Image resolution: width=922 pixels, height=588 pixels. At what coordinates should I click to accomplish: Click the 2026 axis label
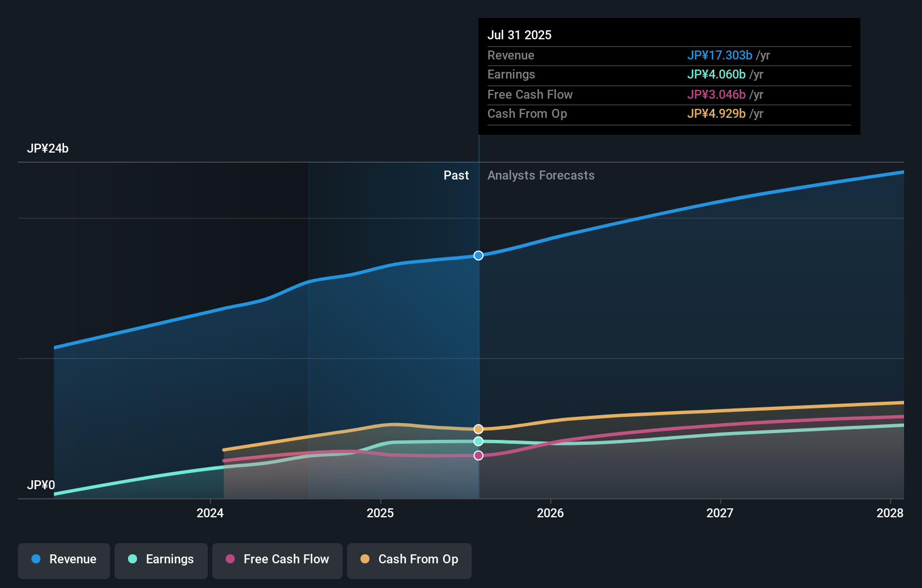click(x=551, y=513)
